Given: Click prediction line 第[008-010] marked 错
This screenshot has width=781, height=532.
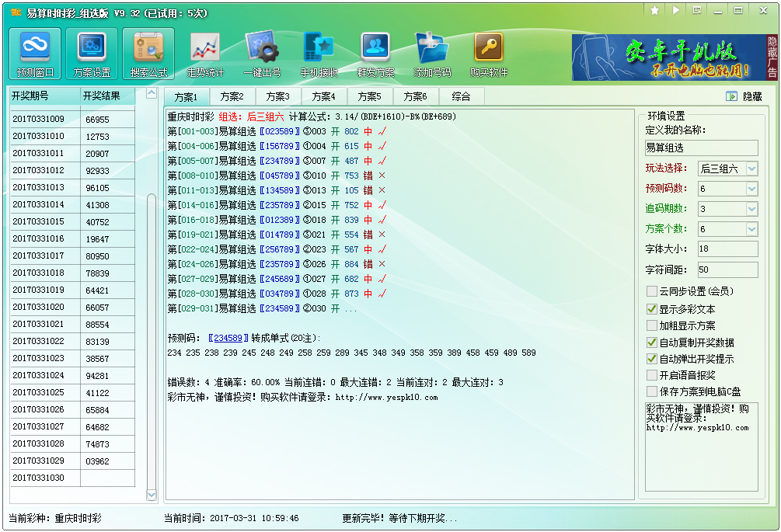Looking at the screenshot, I should [x=277, y=176].
